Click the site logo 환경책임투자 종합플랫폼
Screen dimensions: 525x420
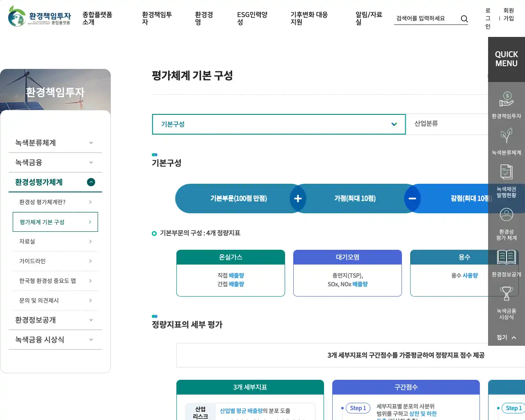click(x=40, y=16)
